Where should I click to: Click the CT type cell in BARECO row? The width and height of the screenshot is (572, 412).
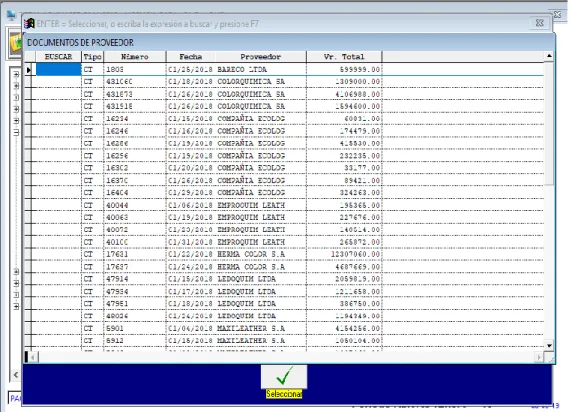[88, 69]
